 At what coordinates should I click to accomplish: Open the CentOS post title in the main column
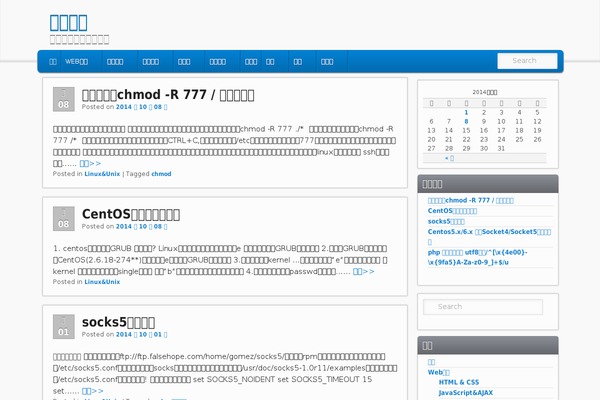pyautogui.click(x=131, y=214)
